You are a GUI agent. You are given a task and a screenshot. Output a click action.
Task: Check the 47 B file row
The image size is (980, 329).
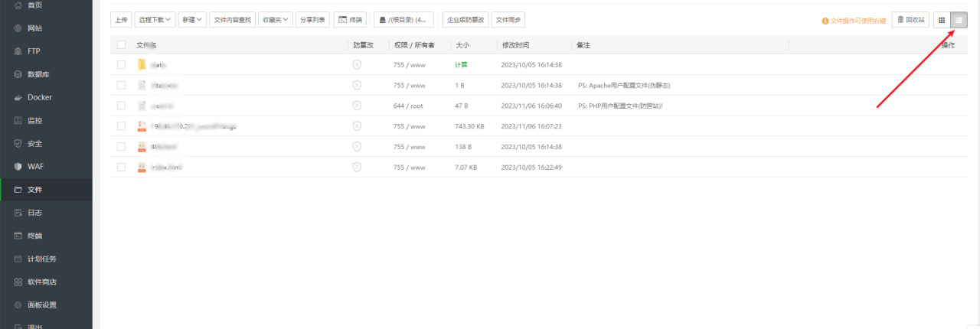(x=121, y=106)
